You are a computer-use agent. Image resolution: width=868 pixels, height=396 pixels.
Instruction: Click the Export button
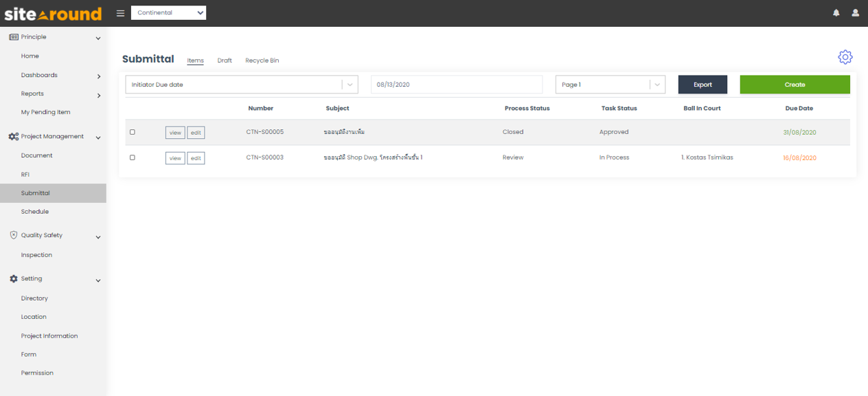point(703,85)
